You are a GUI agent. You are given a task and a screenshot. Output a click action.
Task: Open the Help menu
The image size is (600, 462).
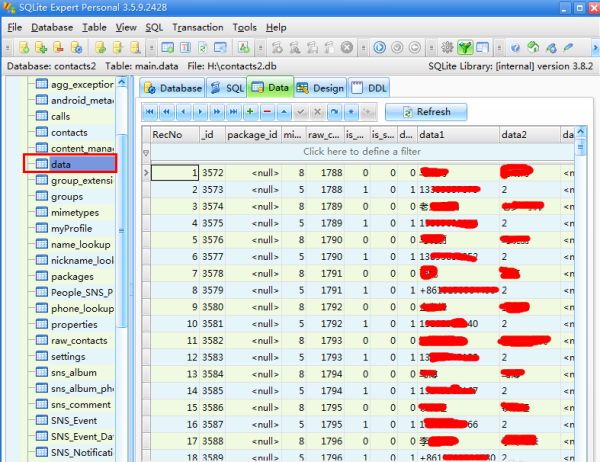pyautogui.click(x=276, y=28)
